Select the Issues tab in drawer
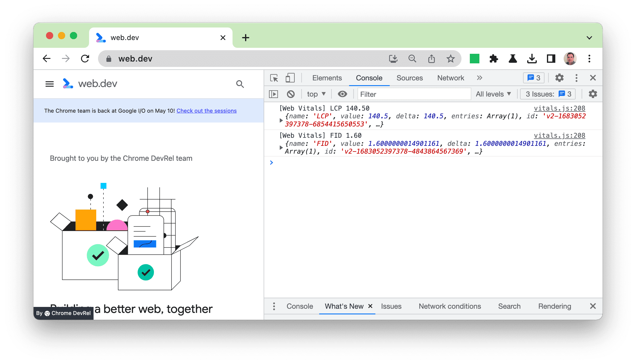This screenshot has width=636, height=364. tap(392, 306)
